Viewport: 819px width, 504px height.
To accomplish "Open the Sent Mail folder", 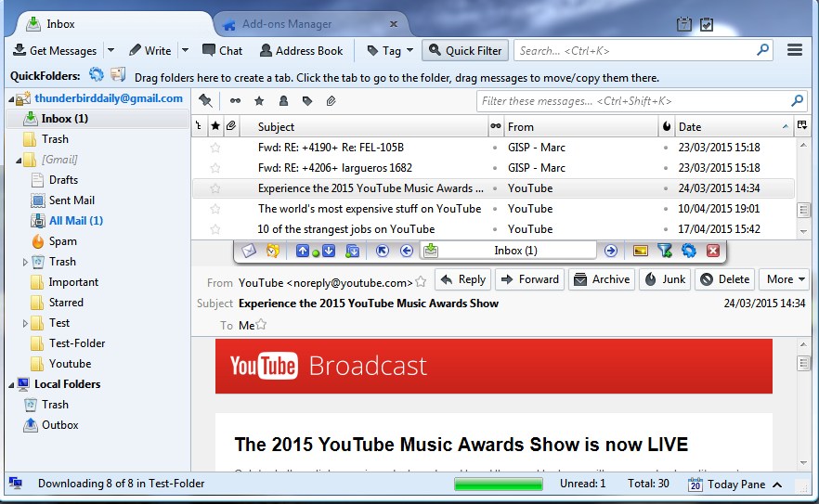I will pos(71,200).
